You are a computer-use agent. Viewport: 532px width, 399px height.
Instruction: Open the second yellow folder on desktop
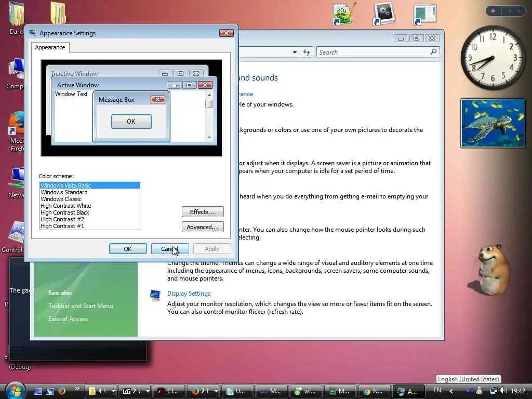(x=58, y=13)
